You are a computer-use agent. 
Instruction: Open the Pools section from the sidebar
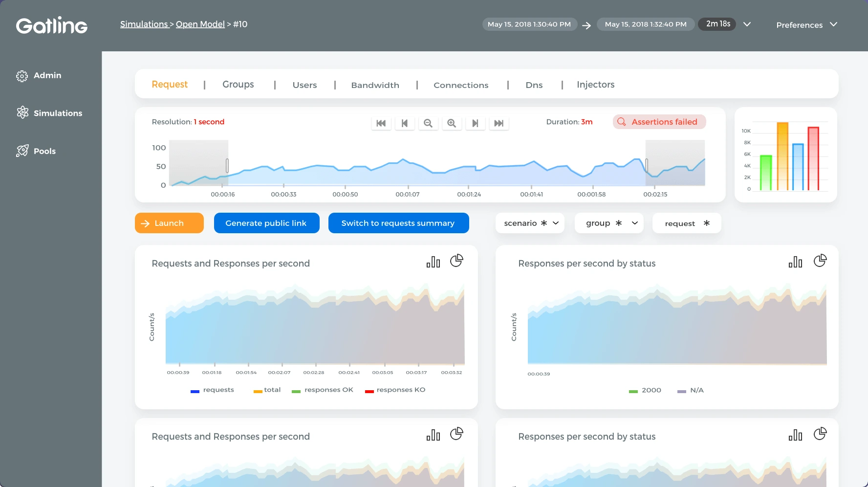tap(22, 151)
